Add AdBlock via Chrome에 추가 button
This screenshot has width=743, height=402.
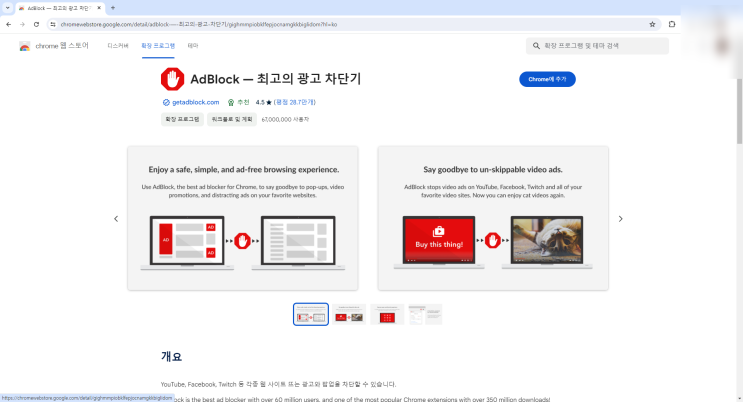(547, 79)
